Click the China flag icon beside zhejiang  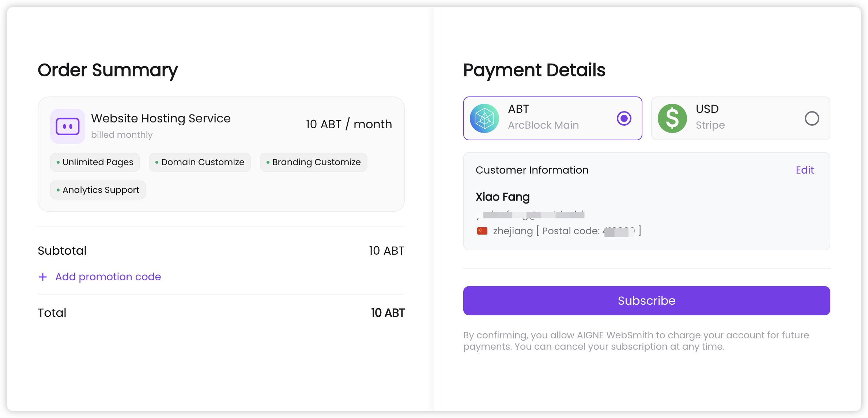tap(483, 230)
